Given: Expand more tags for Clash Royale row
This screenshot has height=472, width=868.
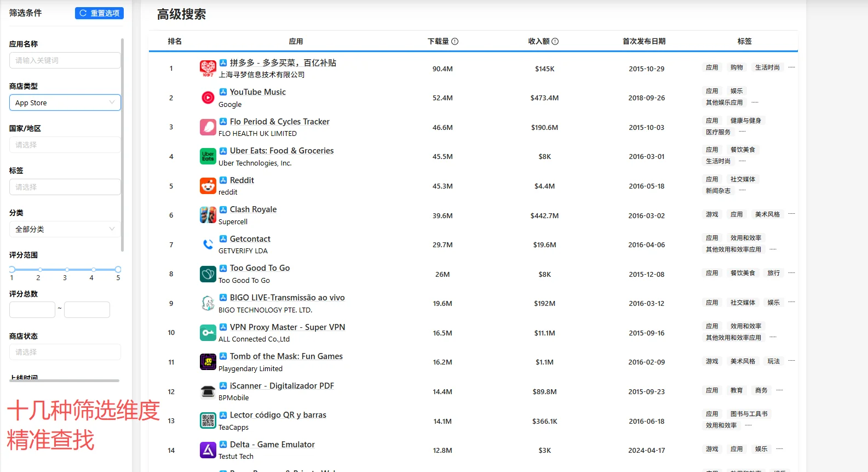Looking at the screenshot, I should click(x=791, y=214).
